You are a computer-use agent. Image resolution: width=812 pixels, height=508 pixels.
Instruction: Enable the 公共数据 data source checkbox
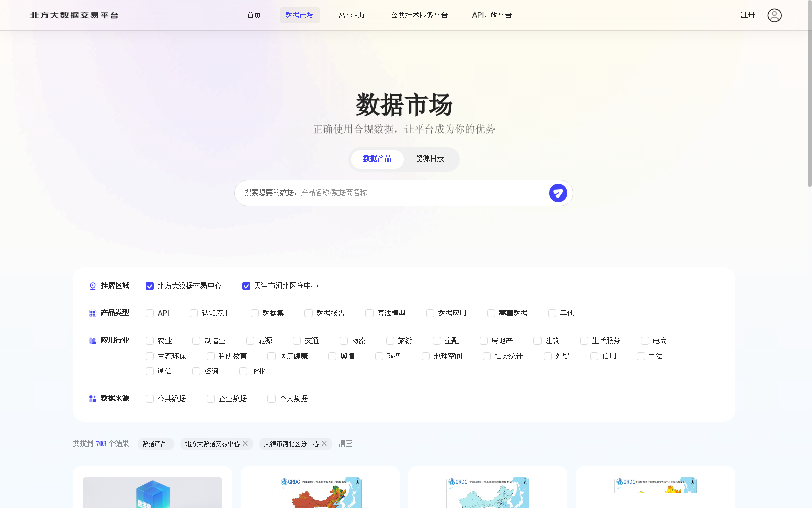tap(149, 399)
